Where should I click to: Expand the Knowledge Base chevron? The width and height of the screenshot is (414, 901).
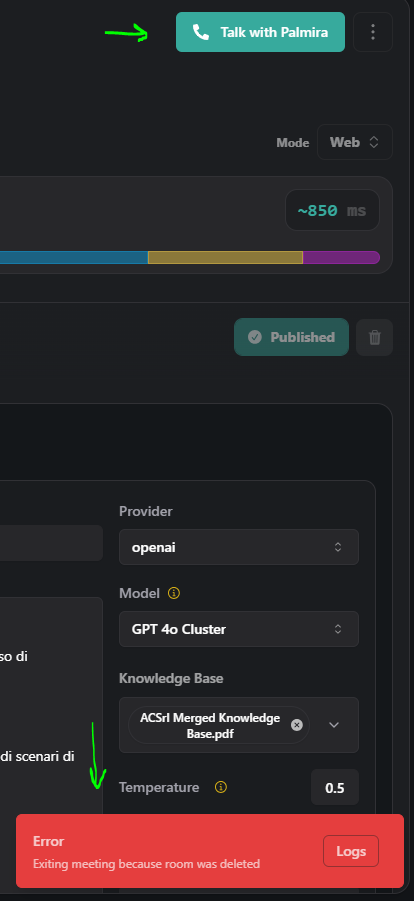pyautogui.click(x=334, y=725)
